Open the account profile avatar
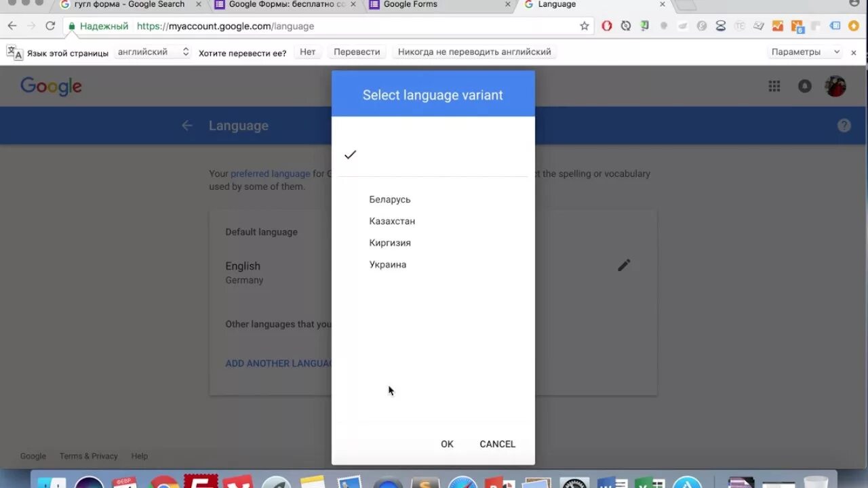 click(x=835, y=86)
